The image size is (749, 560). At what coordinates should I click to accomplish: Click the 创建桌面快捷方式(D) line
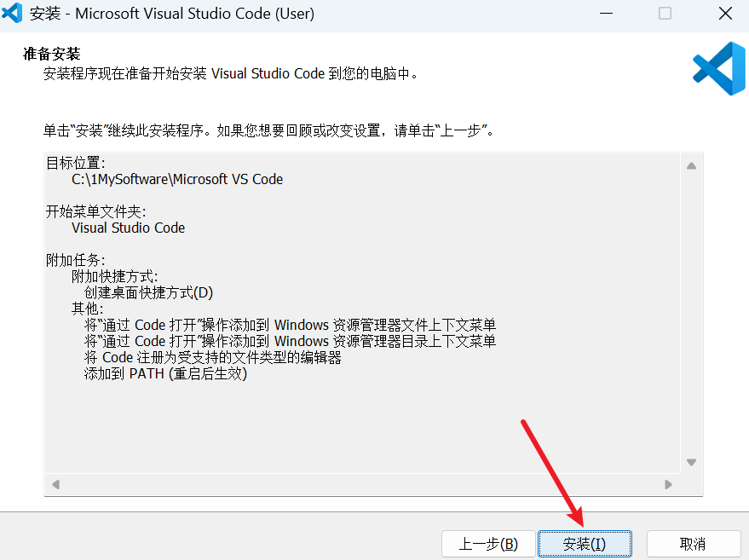pos(148,292)
